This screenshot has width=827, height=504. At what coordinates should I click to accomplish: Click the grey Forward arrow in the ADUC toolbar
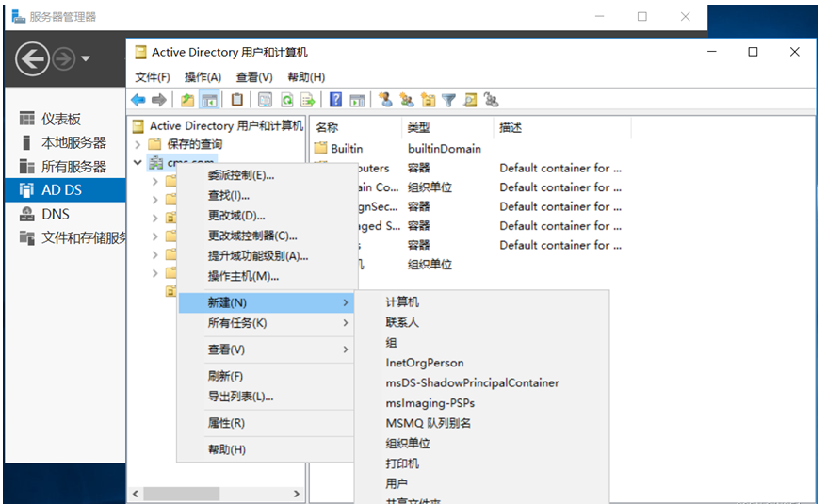(159, 100)
